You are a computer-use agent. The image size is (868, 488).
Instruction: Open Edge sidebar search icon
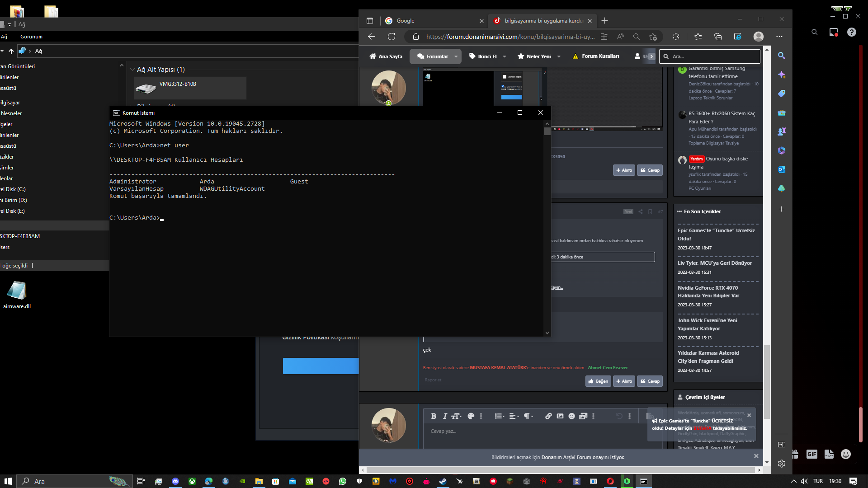coord(781,56)
